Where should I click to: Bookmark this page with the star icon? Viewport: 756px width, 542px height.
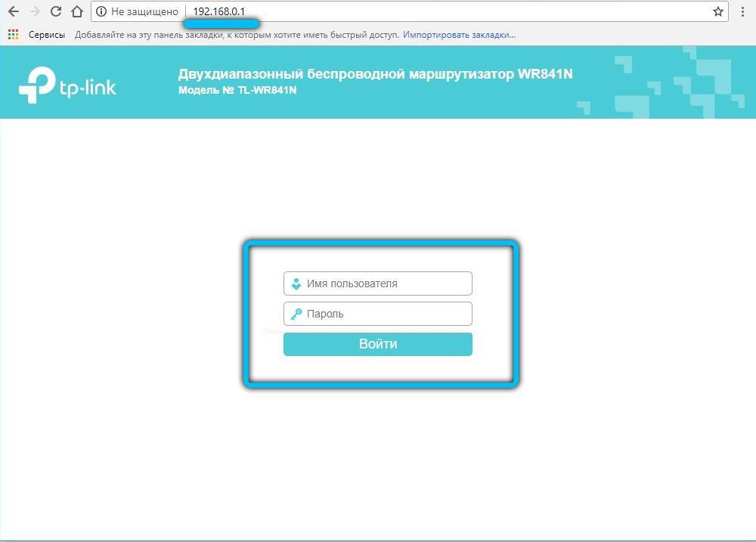coord(718,11)
